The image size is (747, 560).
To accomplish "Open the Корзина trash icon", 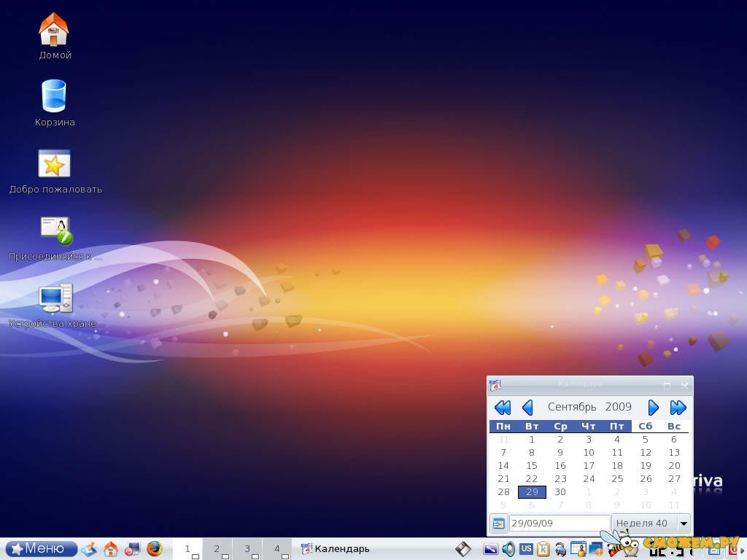I will coord(54,97).
